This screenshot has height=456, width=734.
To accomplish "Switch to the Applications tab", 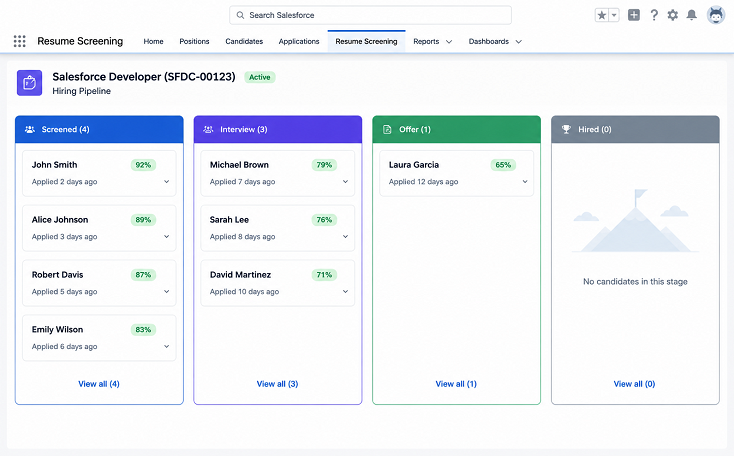I will (x=299, y=41).
